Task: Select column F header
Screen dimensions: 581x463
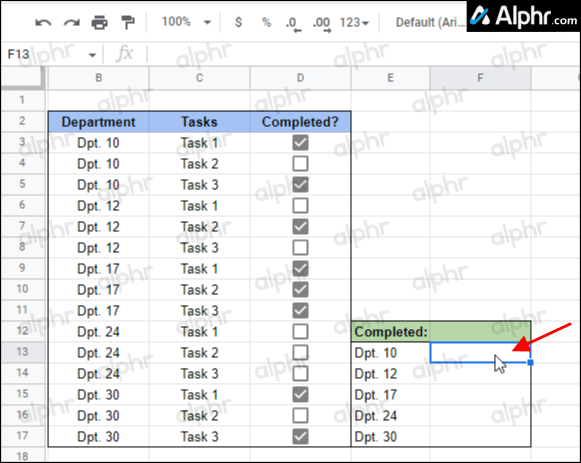Action: [480, 78]
